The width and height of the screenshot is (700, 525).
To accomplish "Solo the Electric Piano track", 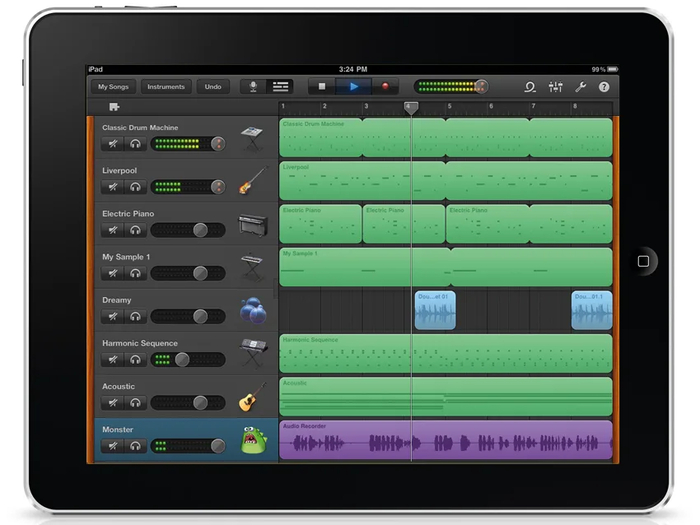I will click(135, 230).
